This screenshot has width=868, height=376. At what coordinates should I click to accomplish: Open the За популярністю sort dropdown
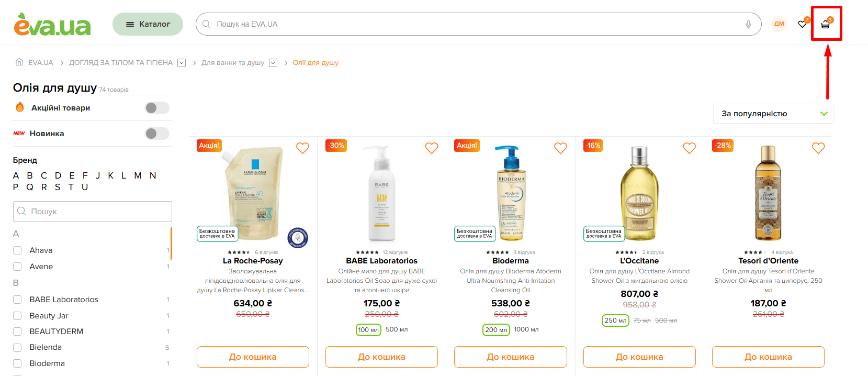(773, 114)
